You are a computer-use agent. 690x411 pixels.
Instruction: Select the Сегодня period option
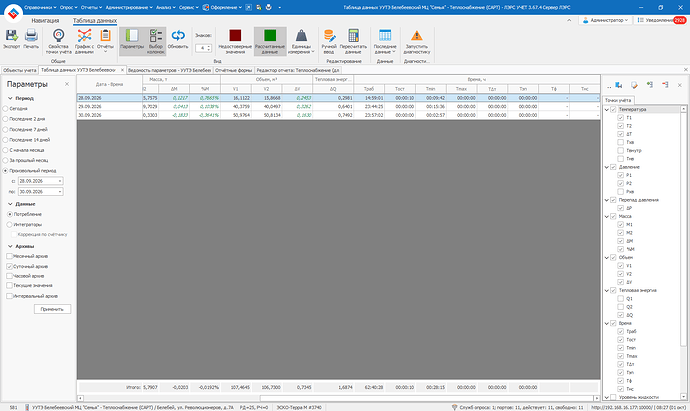(15, 108)
